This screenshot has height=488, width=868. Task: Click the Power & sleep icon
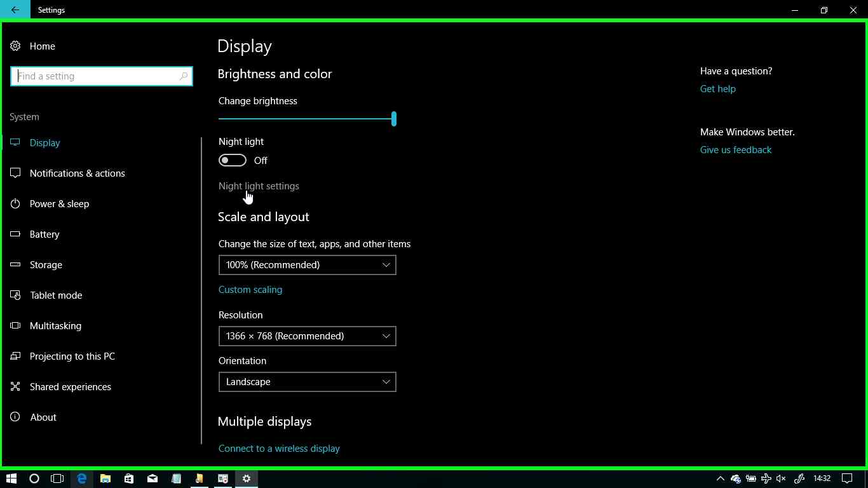(x=15, y=204)
